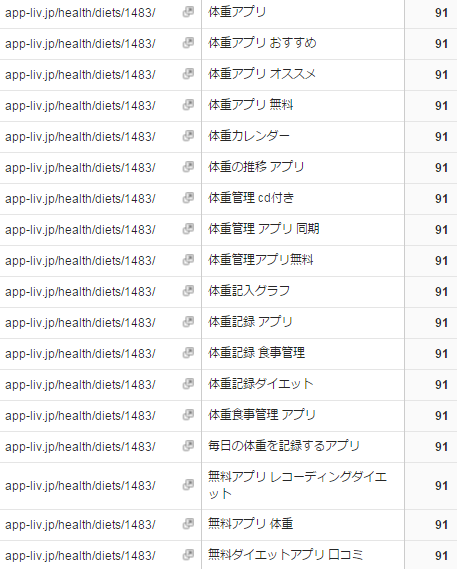This screenshot has height=569, width=457.
Task: Click external link icon for 無料ダイエットアプリ 口コミ row
Action: point(188,554)
